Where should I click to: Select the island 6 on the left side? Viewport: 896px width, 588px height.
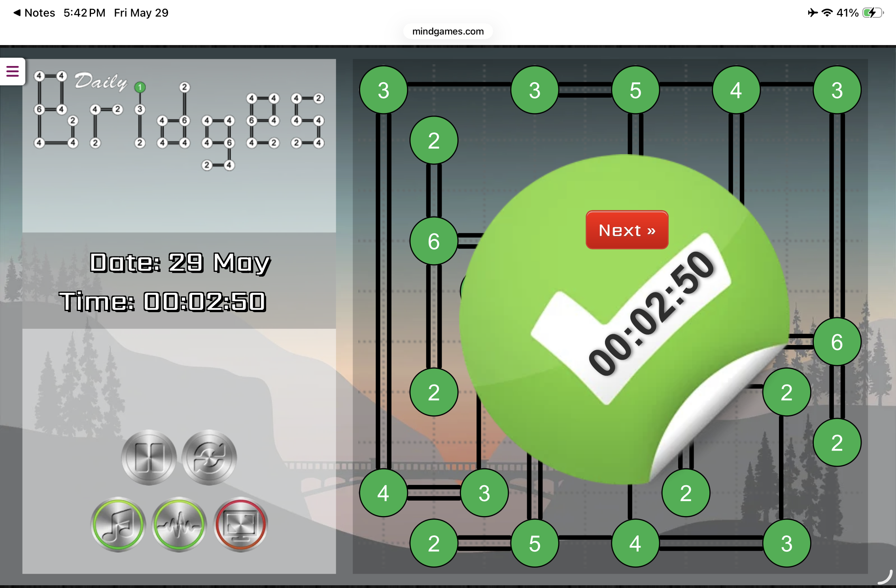click(x=434, y=241)
